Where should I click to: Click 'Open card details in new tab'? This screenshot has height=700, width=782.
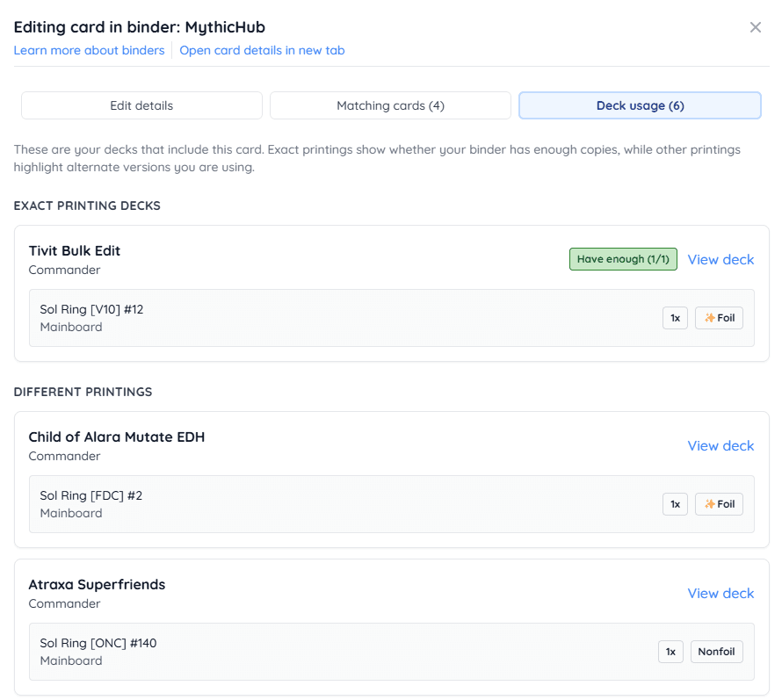pos(262,50)
